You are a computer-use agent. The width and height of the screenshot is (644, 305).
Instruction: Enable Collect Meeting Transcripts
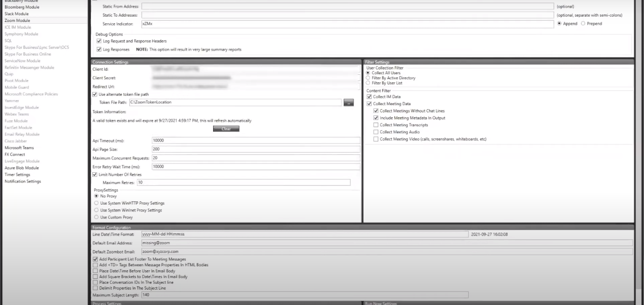pos(376,125)
